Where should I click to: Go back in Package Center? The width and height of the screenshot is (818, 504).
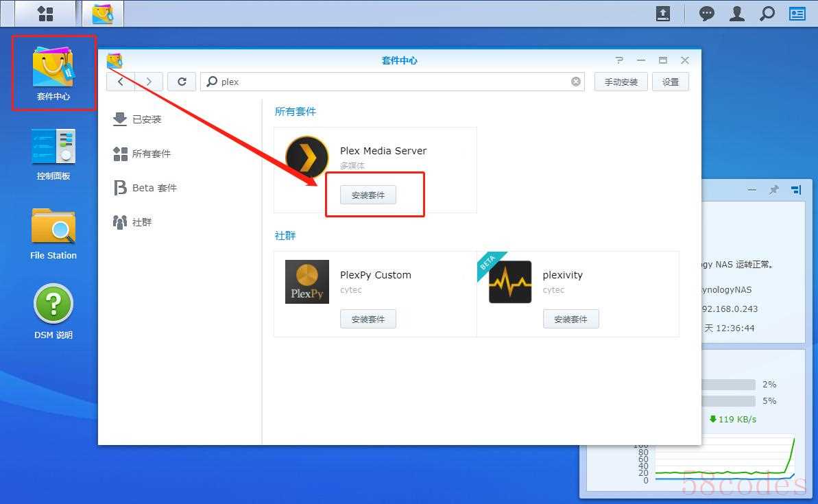click(x=121, y=82)
